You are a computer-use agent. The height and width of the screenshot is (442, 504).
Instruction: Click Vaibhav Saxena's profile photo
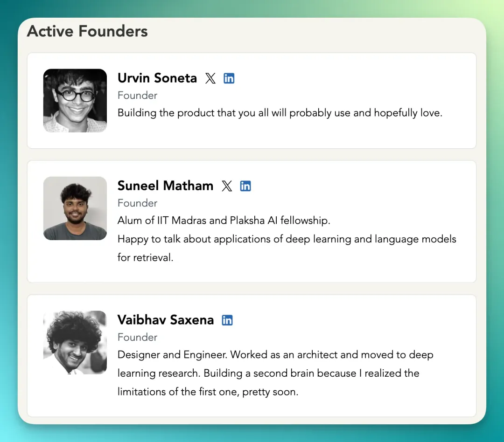coord(75,343)
